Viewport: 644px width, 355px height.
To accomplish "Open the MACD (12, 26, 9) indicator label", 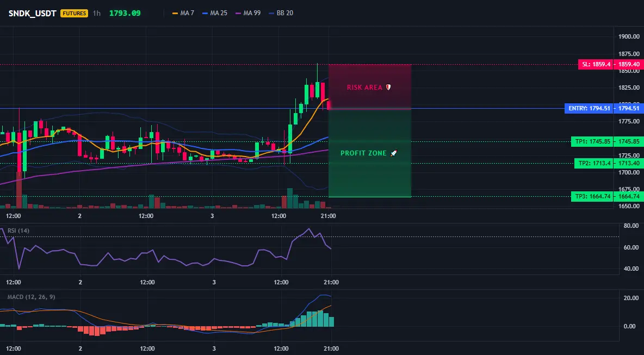I will pos(31,297).
